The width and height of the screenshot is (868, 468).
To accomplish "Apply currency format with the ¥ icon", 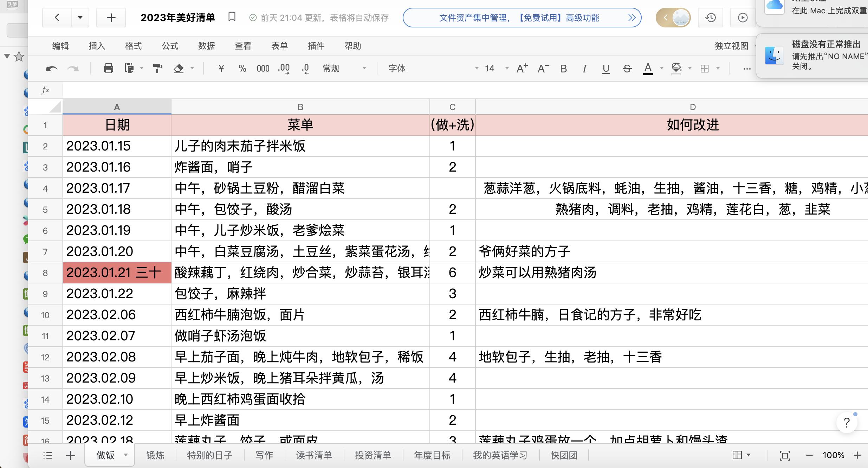I will pyautogui.click(x=221, y=68).
